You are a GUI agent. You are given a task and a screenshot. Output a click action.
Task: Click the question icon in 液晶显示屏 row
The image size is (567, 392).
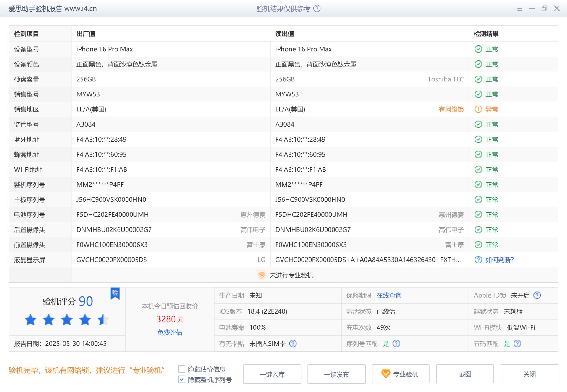click(478, 260)
